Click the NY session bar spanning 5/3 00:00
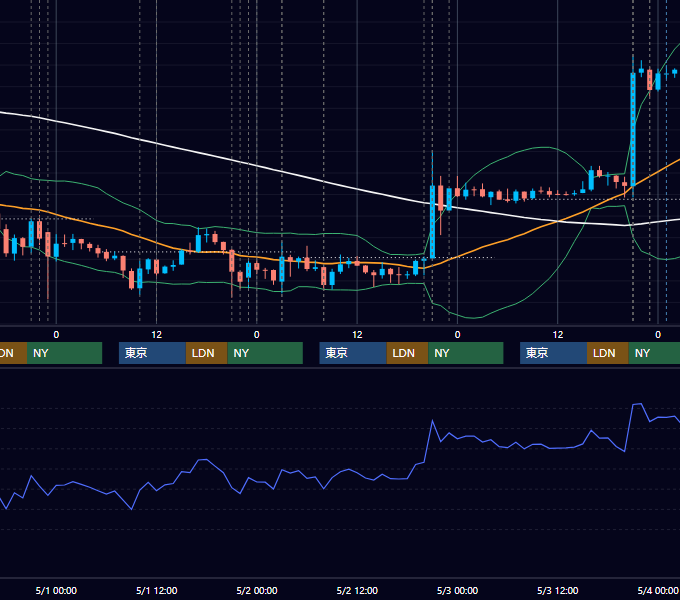The image size is (680, 600). 466,353
